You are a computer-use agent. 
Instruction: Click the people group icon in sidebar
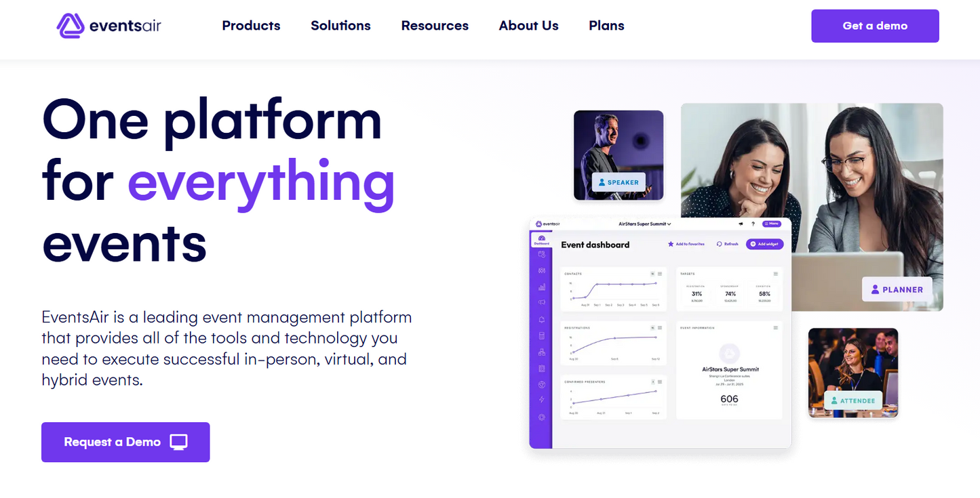(x=541, y=270)
